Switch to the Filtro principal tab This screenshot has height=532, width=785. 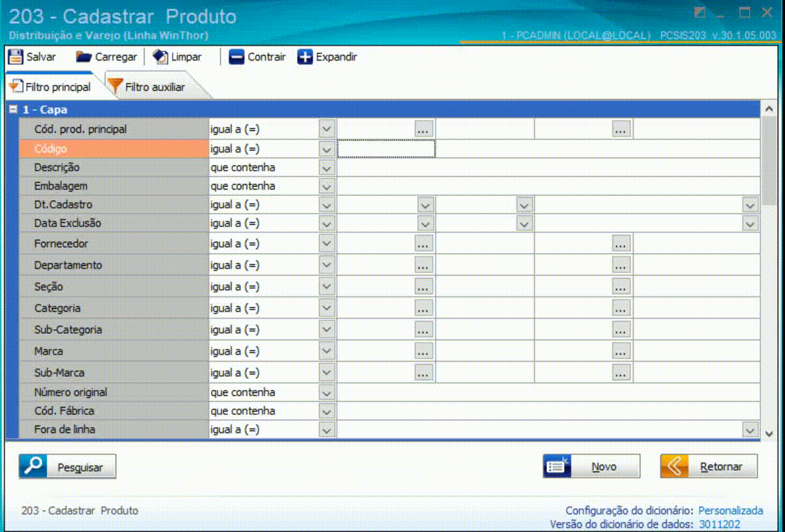[x=51, y=87]
